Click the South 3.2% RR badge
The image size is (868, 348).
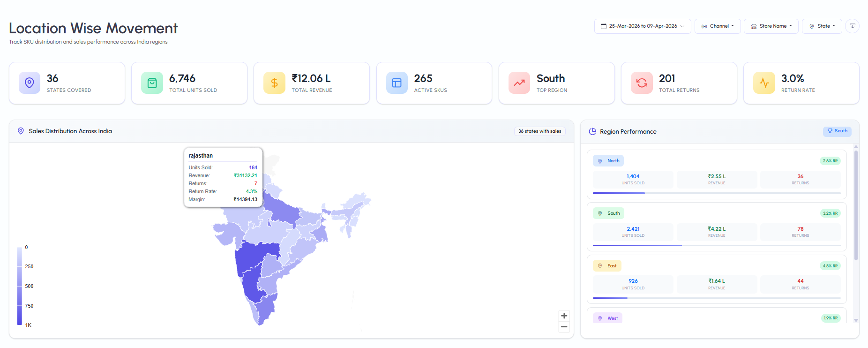tap(830, 213)
